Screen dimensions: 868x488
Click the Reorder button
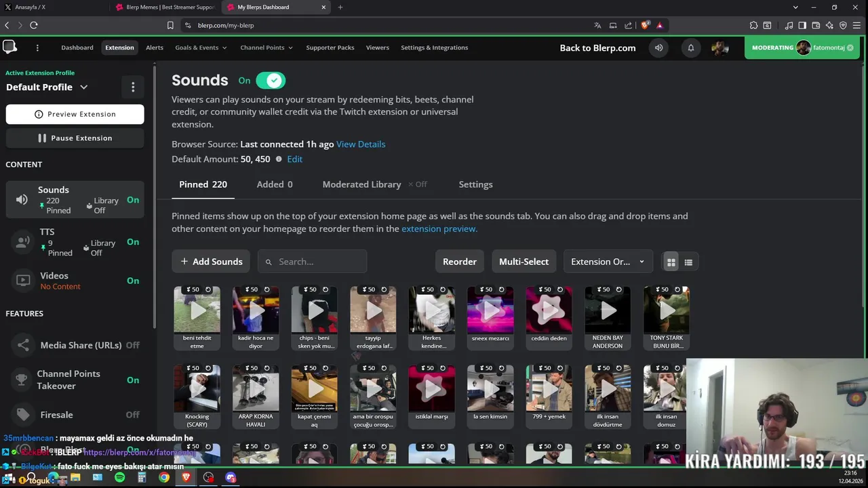tap(460, 262)
